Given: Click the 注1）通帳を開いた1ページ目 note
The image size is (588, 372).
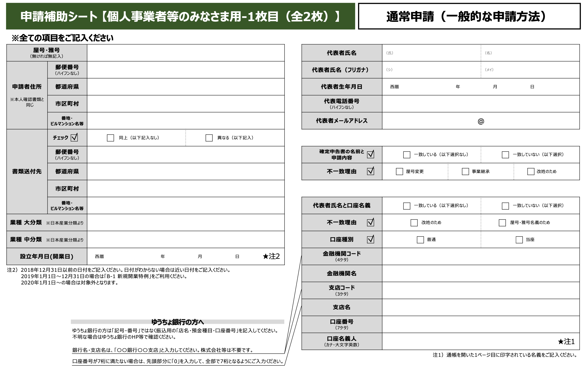Looking at the screenshot, I should pyautogui.click(x=505, y=355).
